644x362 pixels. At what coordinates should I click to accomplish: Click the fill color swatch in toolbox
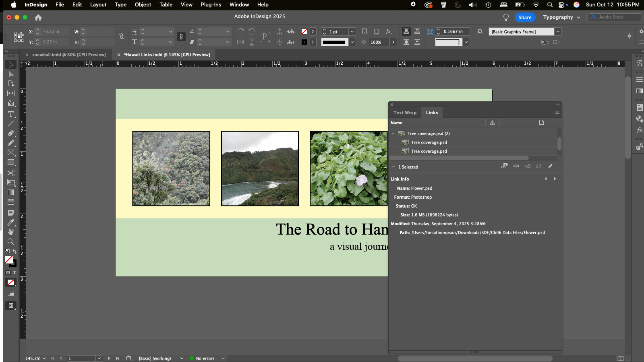9,260
